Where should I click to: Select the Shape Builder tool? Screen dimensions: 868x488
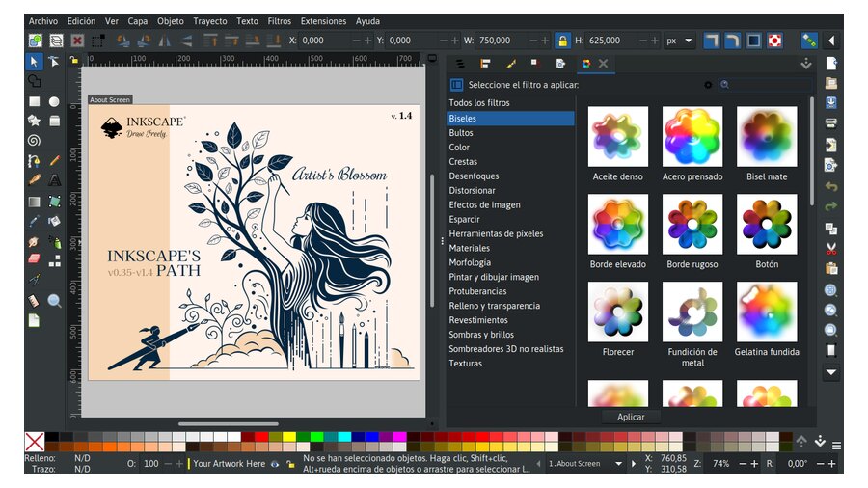click(x=35, y=81)
